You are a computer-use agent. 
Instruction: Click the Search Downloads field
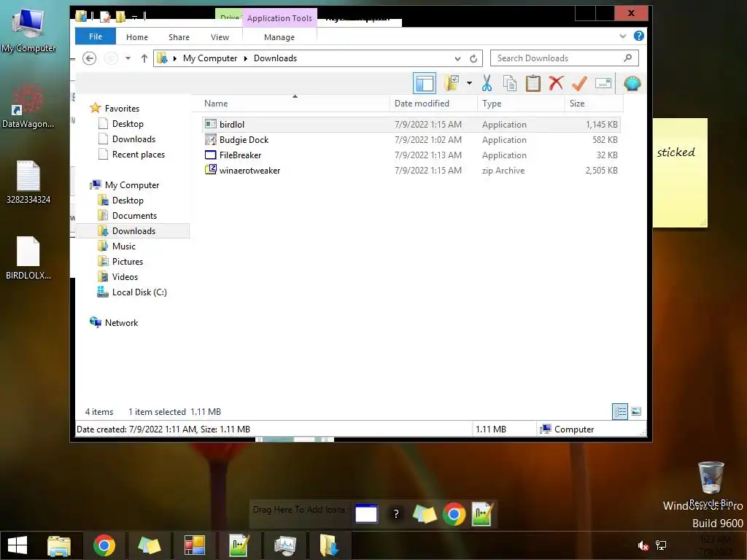point(565,58)
